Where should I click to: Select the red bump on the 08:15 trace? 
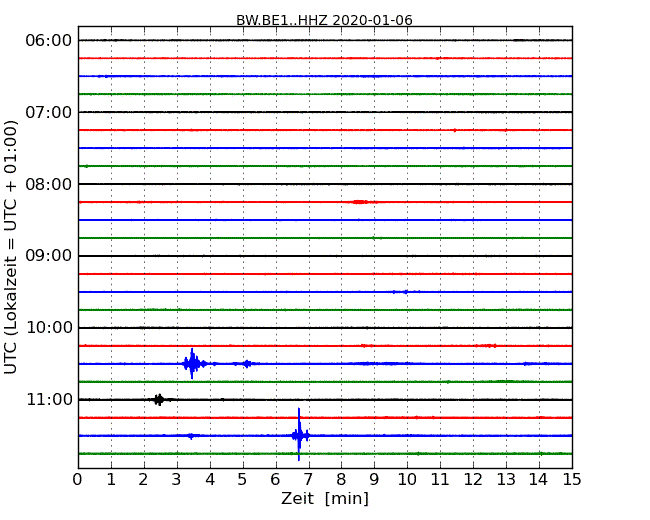(x=360, y=202)
